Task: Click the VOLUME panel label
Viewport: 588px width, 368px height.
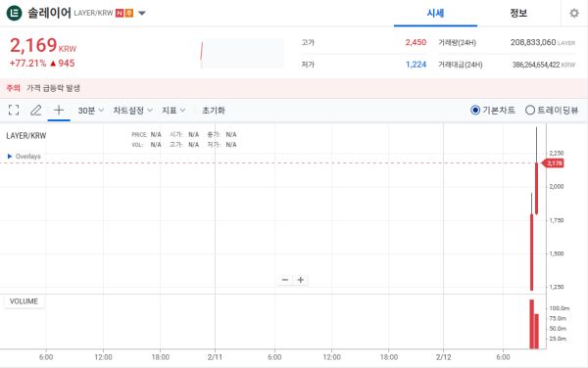Action: point(24,301)
